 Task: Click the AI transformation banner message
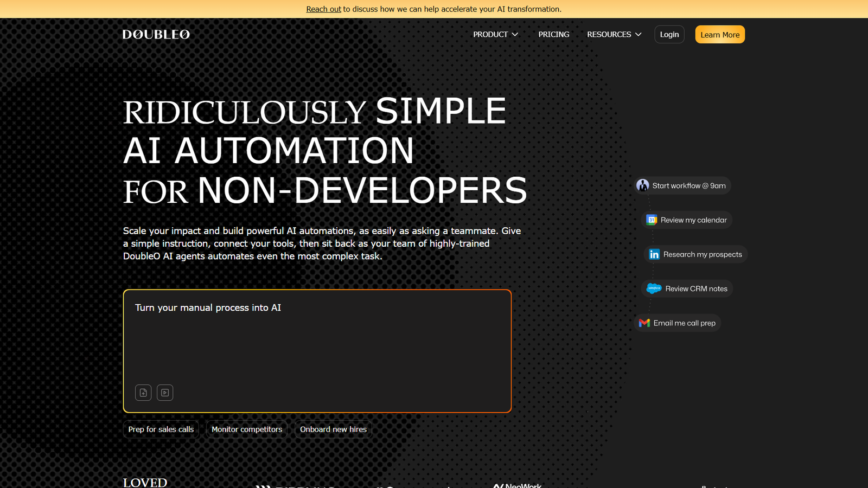pos(434,9)
